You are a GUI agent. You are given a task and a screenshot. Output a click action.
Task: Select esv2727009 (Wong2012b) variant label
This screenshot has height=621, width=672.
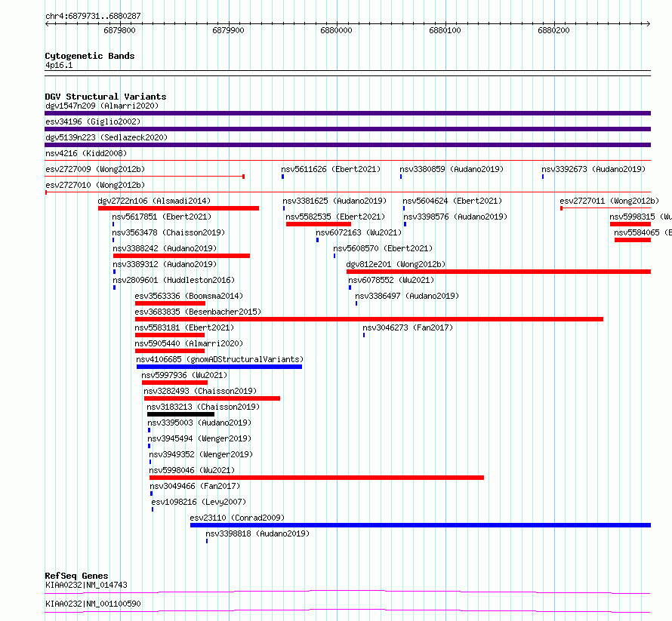pyautogui.click(x=95, y=169)
